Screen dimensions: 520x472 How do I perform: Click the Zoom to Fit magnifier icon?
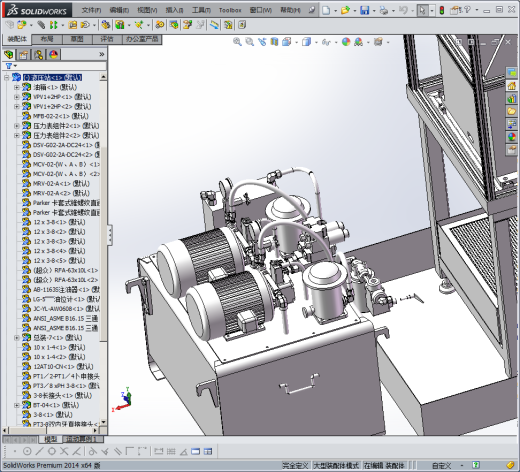click(x=237, y=42)
